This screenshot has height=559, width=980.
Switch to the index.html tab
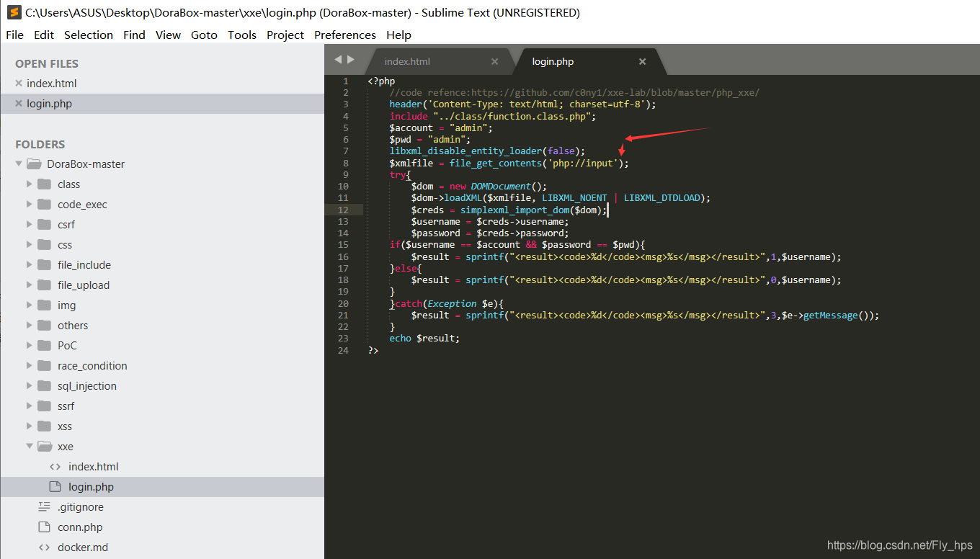click(407, 62)
